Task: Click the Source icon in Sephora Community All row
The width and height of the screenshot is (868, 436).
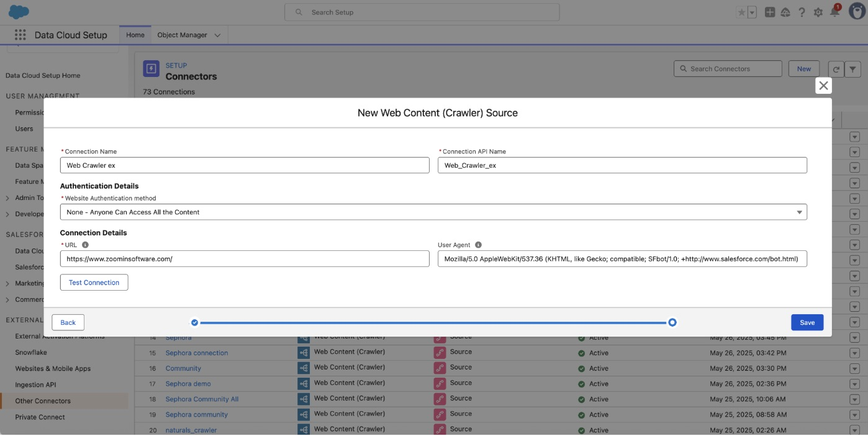Action: tap(440, 399)
